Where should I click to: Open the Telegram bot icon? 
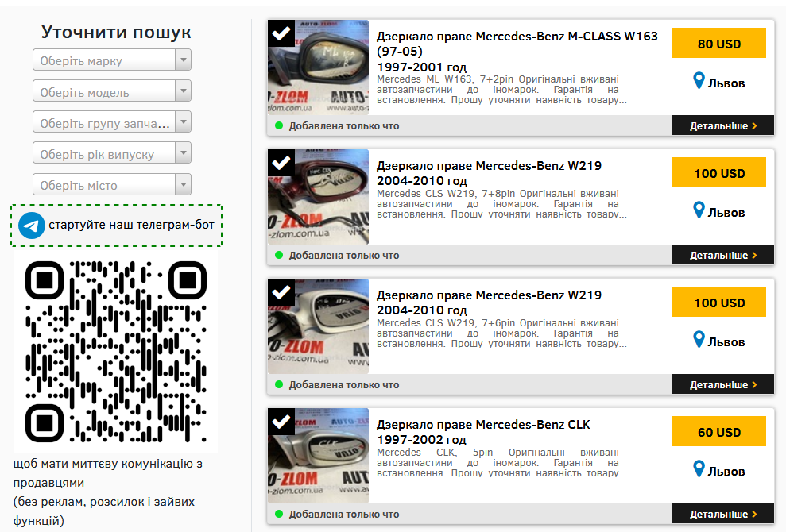tap(31, 226)
